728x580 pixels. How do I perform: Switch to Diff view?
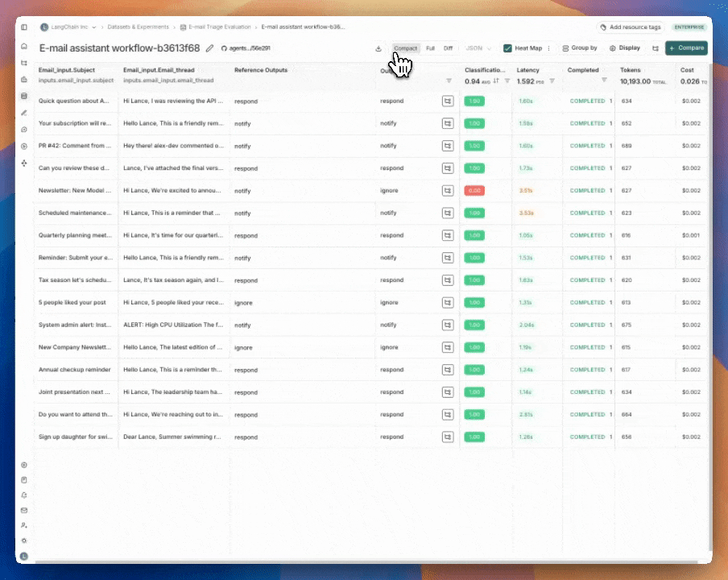[x=448, y=48]
